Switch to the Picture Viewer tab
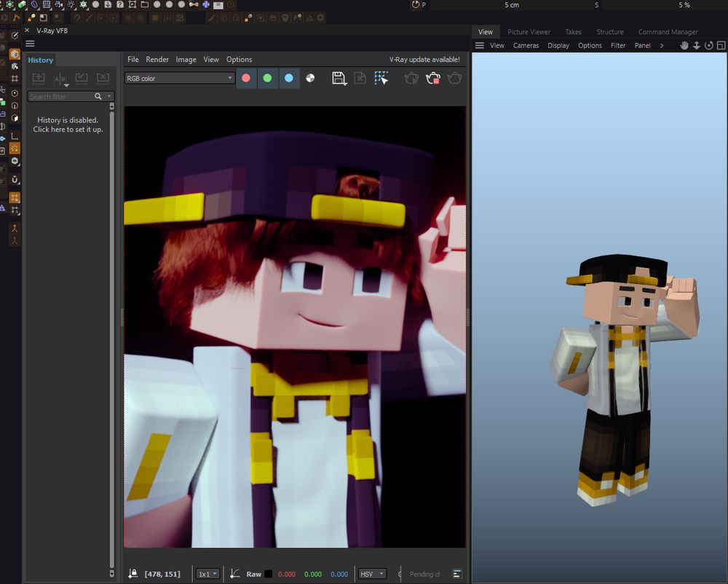The height and width of the screenshot is (584, 728). coord(529,32)
